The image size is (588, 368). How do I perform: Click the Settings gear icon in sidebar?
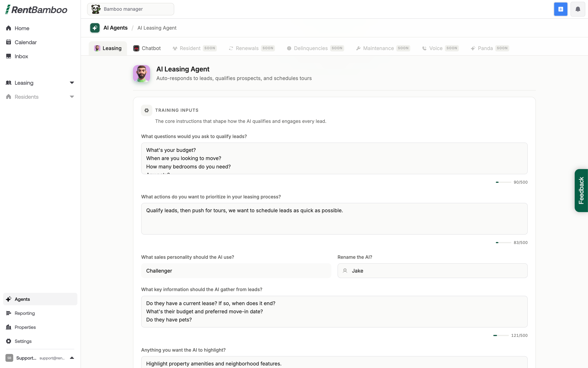9,341
